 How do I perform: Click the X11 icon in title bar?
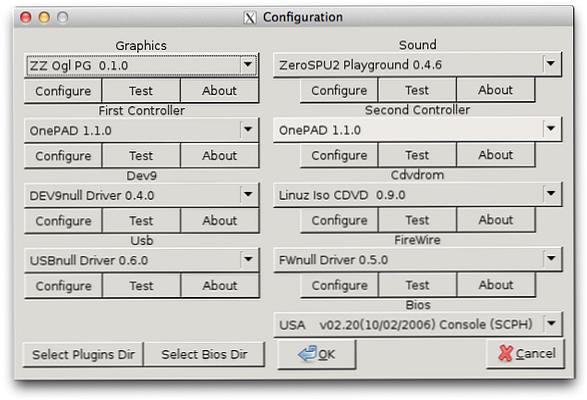(250, 17)
